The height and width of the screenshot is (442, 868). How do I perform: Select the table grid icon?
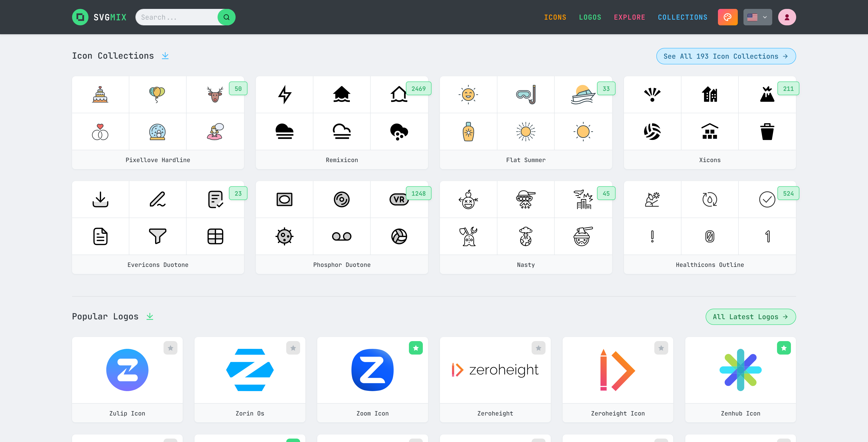coord(215,236)
